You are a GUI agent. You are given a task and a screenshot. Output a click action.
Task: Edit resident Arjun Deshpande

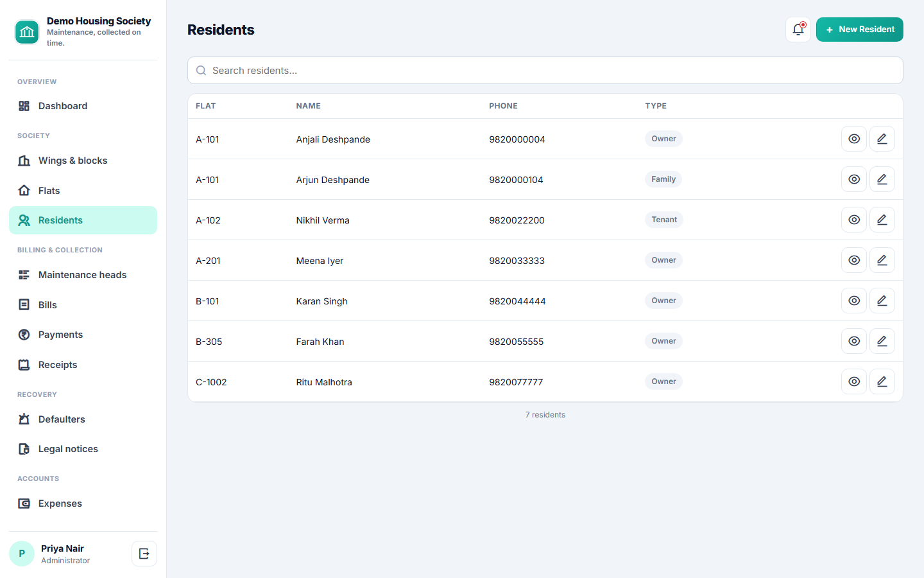tap(882, 179)
